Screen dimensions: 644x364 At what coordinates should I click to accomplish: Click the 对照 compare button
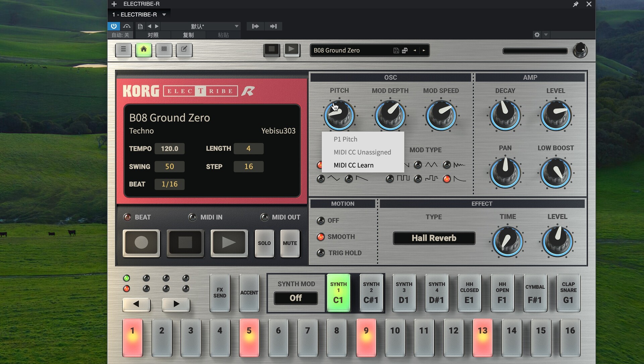pyautogui.click(x=153, y=35)
